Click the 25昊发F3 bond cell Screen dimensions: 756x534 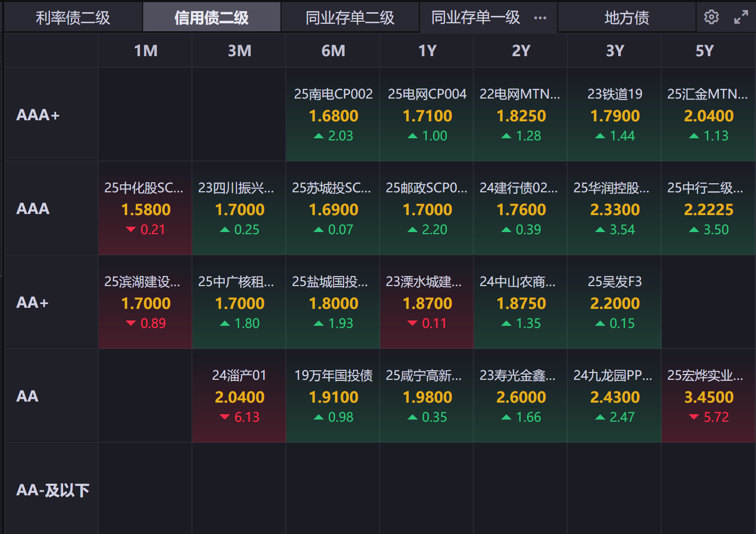click(x=614, y=302)
